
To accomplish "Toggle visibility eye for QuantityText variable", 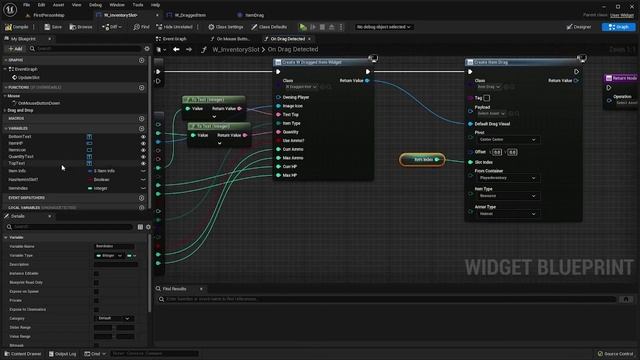I will pos(143,156).
